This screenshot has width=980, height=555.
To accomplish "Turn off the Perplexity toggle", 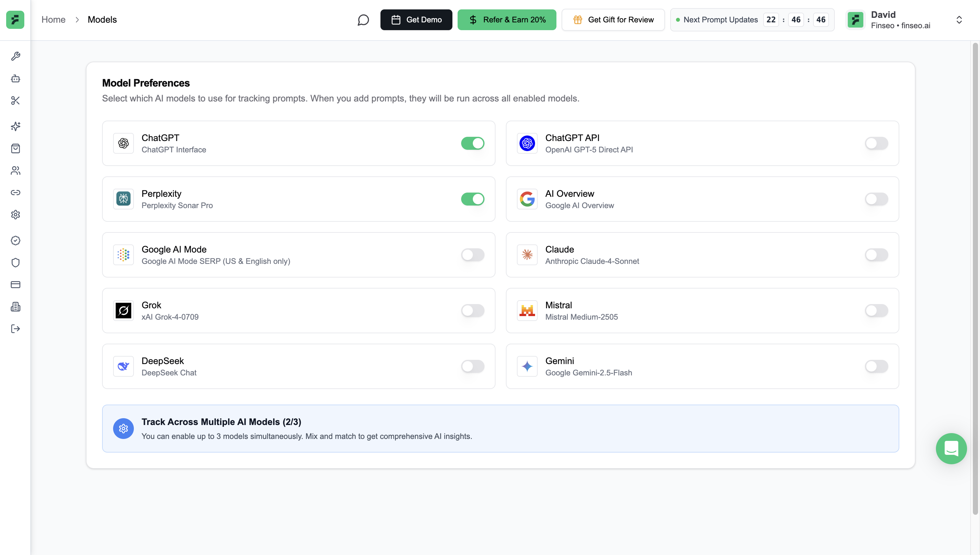I will coord(472,199).
